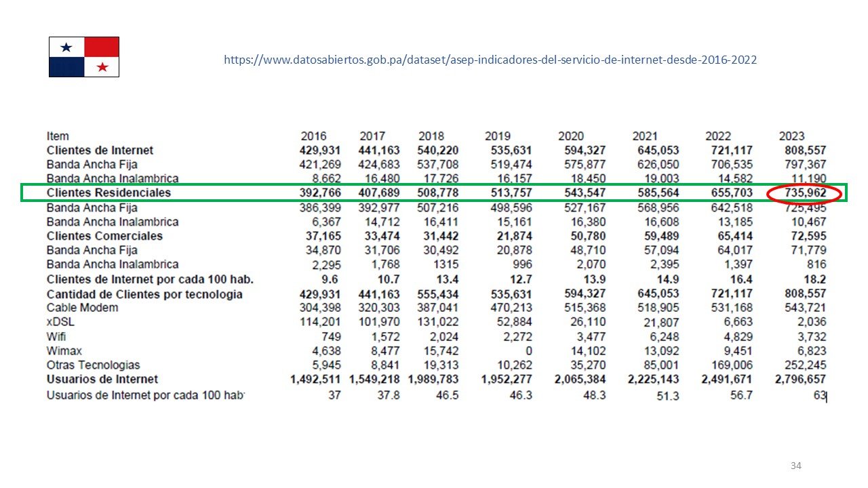Click 'Clientes de Internet por cada 100 hab.' label
The height and width of the screenshot is (488, 868).
pyautogui.click(x=151, y=279)
